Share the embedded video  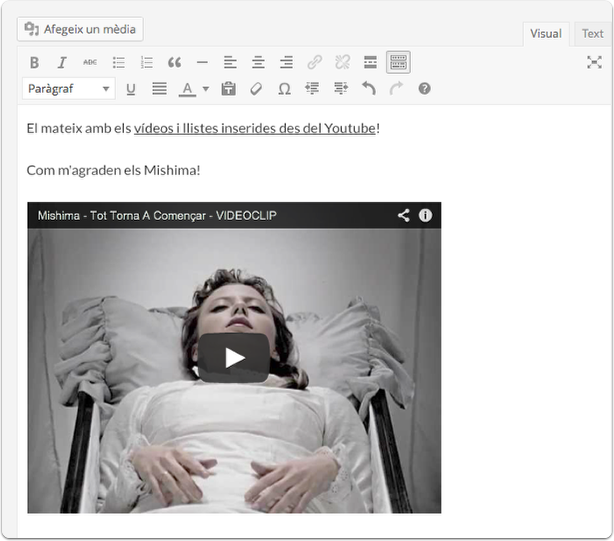click(404, 215)
